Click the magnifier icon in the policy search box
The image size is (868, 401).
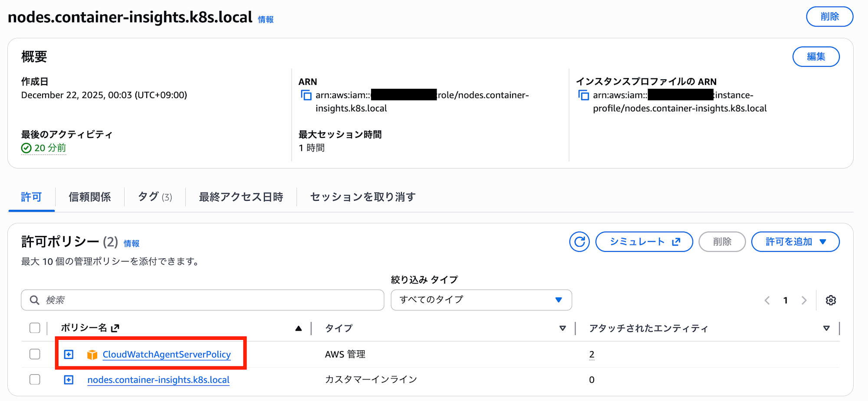click(34, 300)
